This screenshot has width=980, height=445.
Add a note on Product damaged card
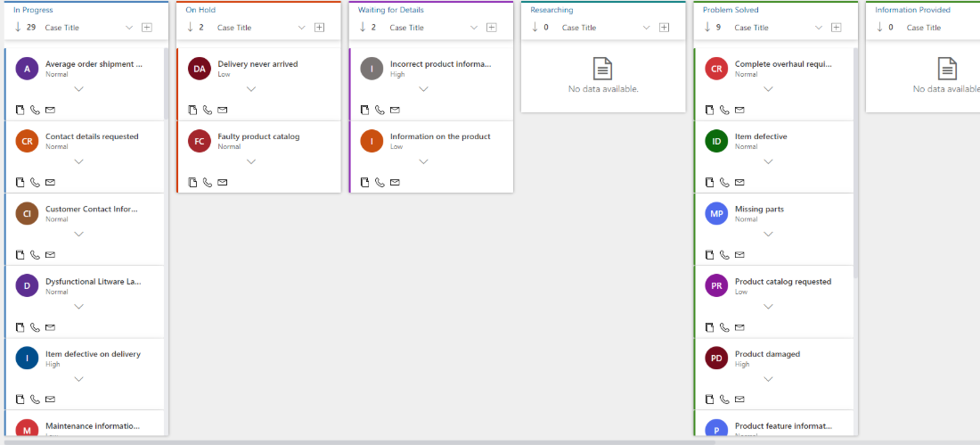click(x=709, y=400)
